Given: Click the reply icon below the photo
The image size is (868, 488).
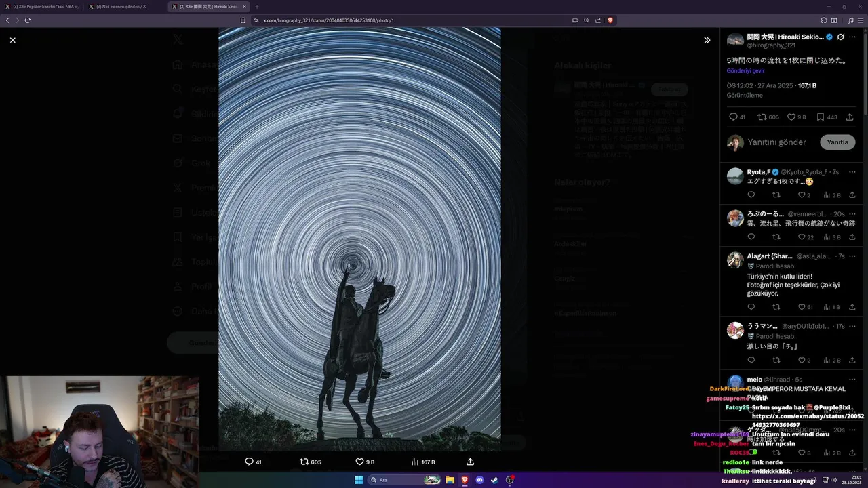Looking at the screenshot, I should tap(249, 462).
